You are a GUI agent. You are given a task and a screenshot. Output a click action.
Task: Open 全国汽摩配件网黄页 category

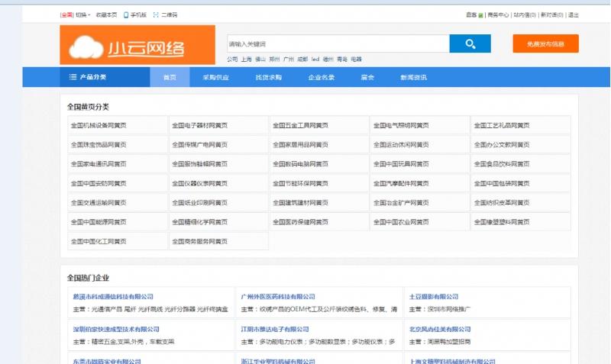[x=401, y=183]
